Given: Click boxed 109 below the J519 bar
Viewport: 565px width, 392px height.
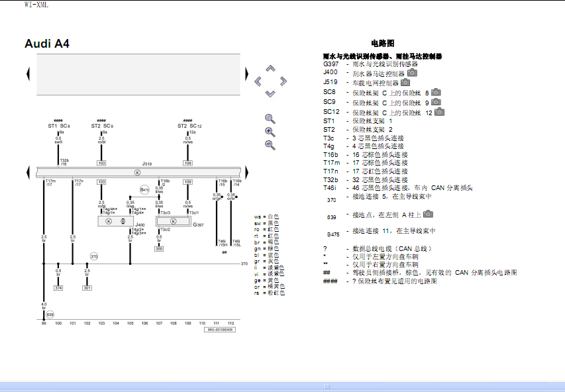Looking at the screenshot, I should point(187,182).
